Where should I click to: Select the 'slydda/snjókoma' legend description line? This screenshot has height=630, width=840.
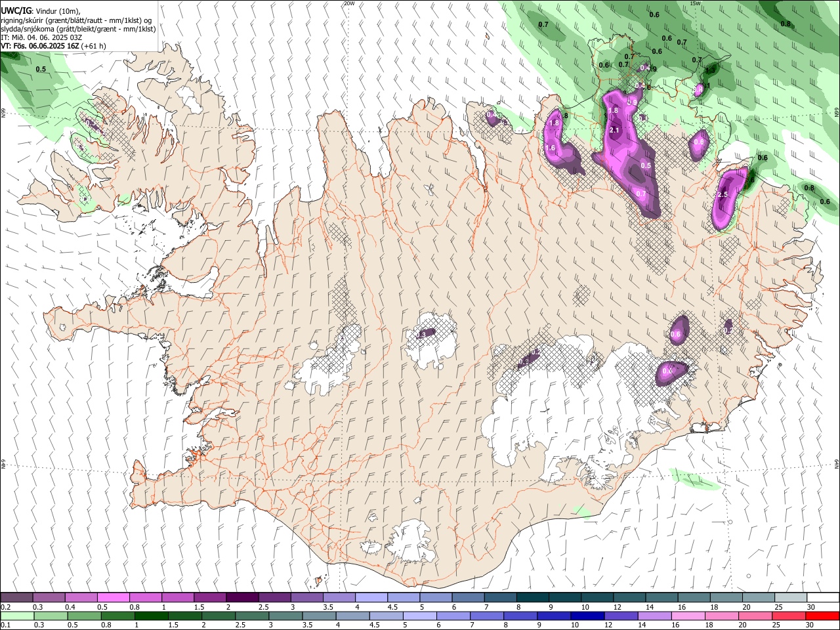click(78, 29)
